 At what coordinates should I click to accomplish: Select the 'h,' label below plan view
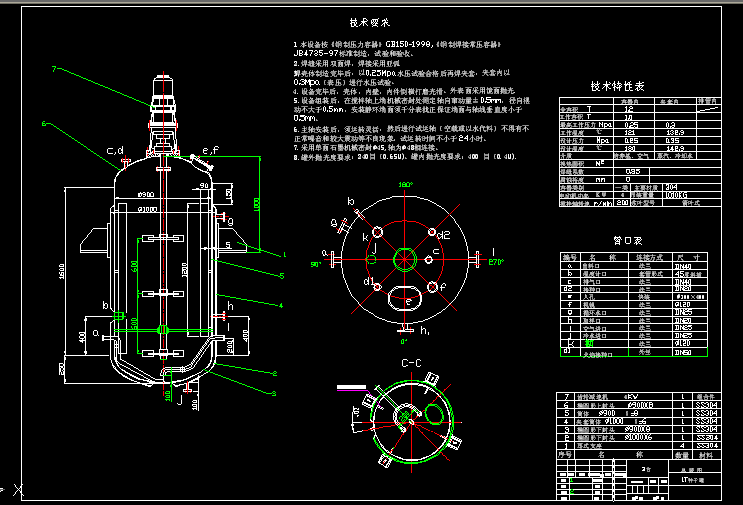(x=425, y=330)
